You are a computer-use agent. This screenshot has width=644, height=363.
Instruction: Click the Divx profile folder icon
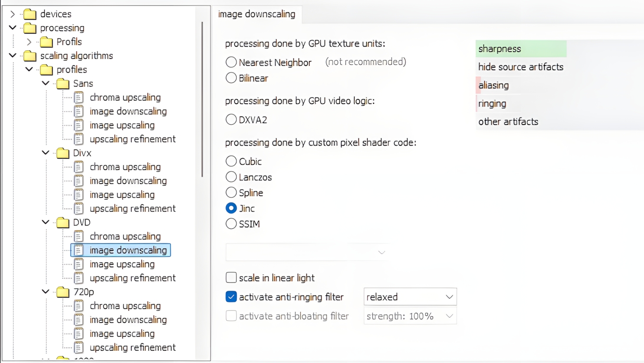62,153
